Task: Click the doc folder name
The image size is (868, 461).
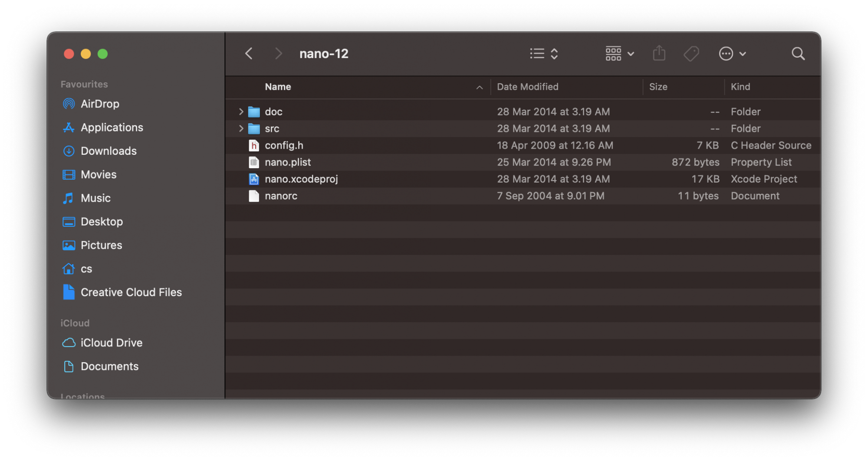Action: (x=273, y=111)
